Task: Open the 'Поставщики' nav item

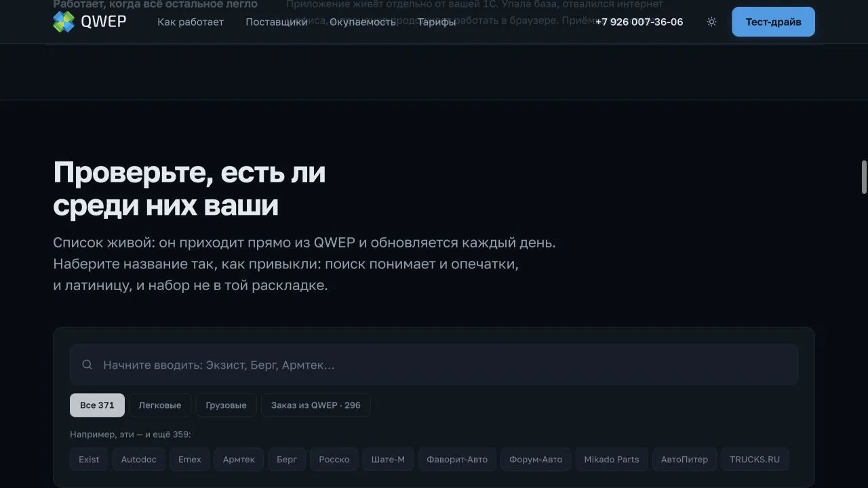Action: [x=277, y=22]
